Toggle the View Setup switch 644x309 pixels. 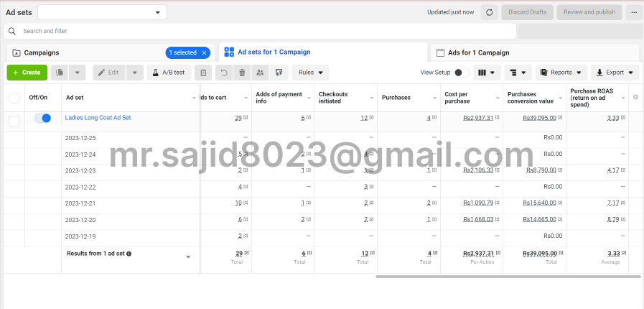click(462, 73)
